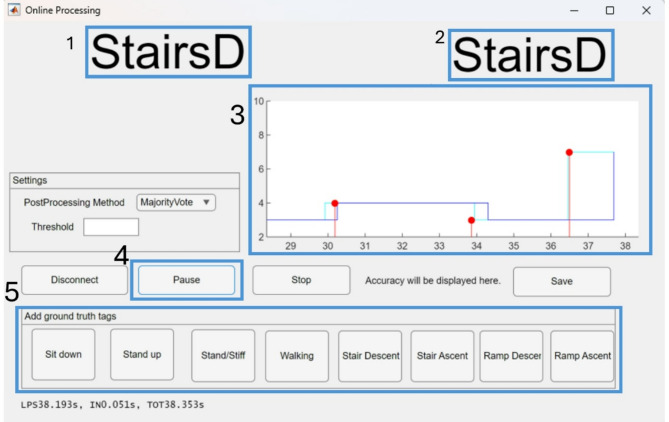Tag ground truth as Stand up
Image resolution: width=669 pixels, height=422 pixels.
142,354
